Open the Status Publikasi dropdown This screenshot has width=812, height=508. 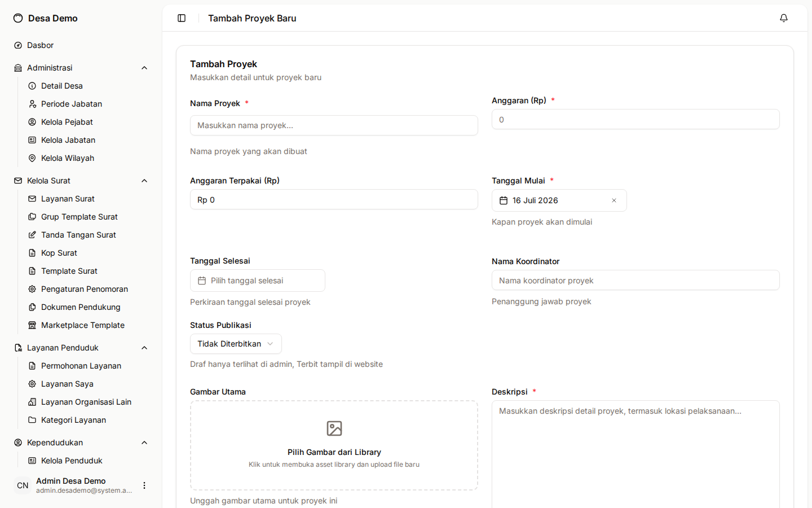tap(236, 344)
